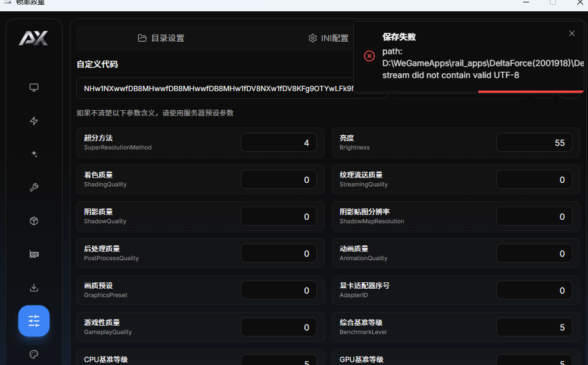Dismiss the 保存失败 error notification
The width and height of the screenshot is (588, 365).
pos(571,33)
